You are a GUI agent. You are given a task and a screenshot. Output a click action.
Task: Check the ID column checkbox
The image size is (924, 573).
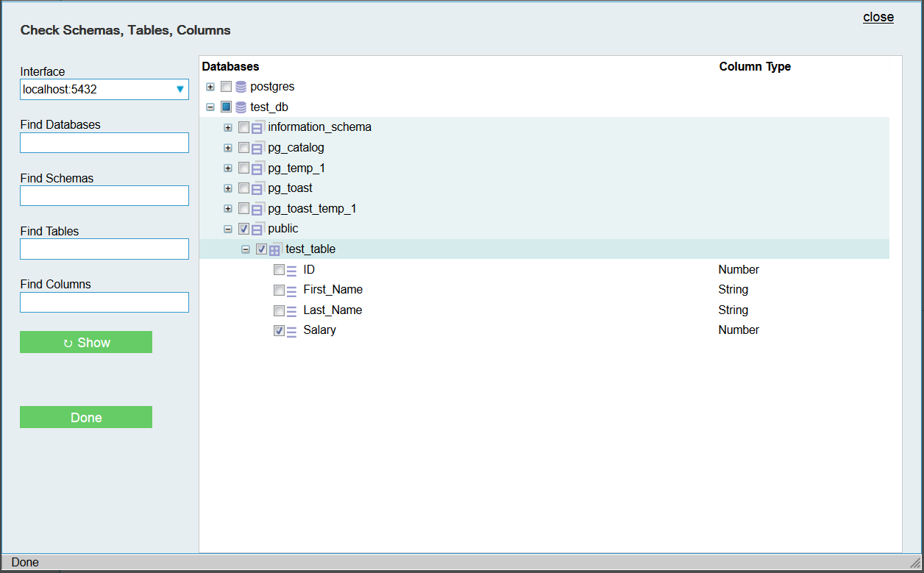click(x=279, y=270)
